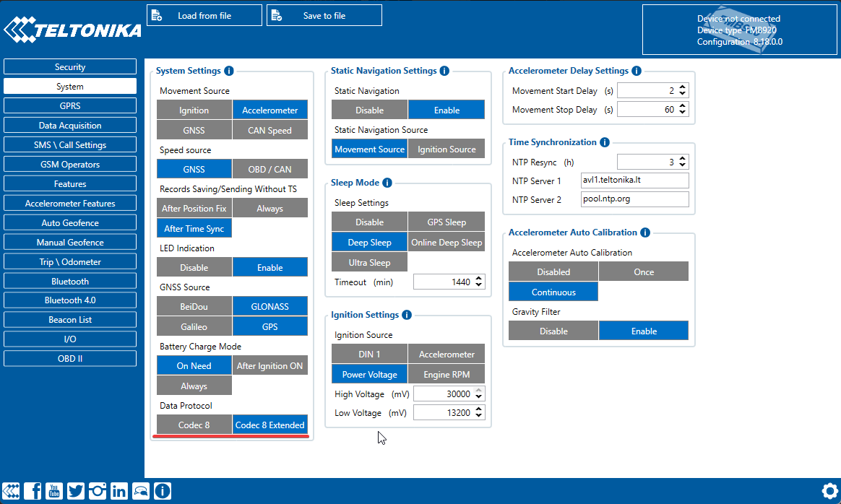Enable Galileo GNSS source
841x504 pixels.
click(194, 326)
